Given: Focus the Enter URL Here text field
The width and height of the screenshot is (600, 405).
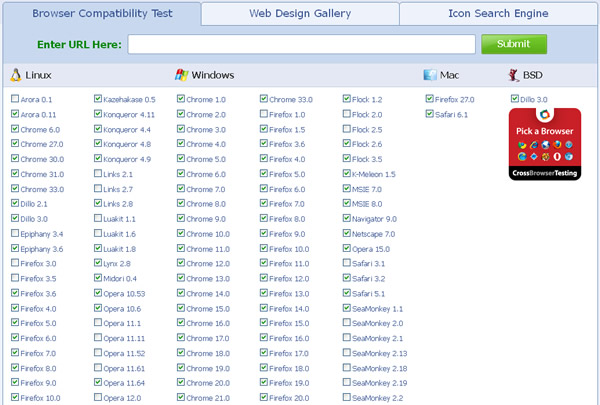Looking at the screenshot, I should click(x=301, y=44).
